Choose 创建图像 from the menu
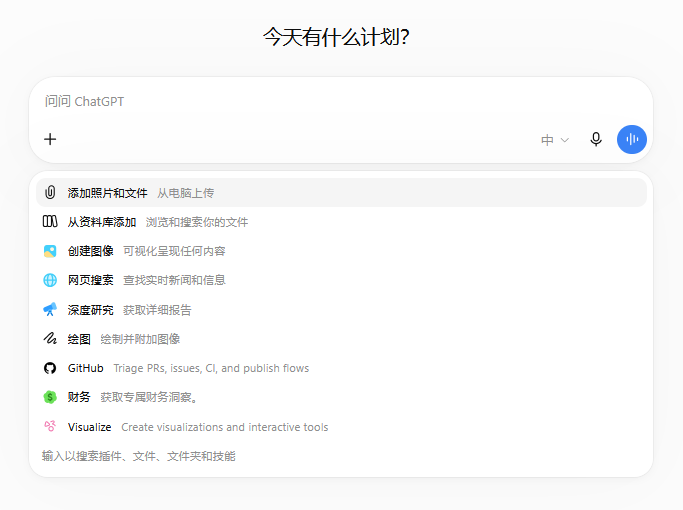 click(x=342, y=251)
